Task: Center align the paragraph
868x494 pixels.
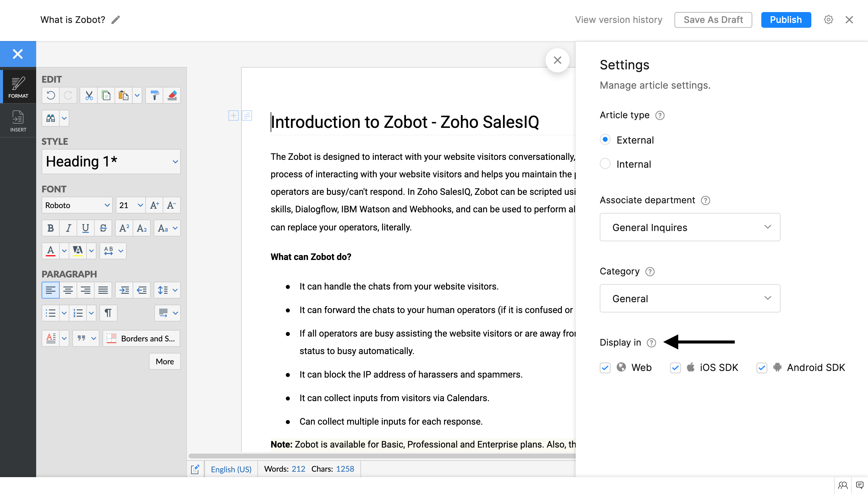Action: 68,290
